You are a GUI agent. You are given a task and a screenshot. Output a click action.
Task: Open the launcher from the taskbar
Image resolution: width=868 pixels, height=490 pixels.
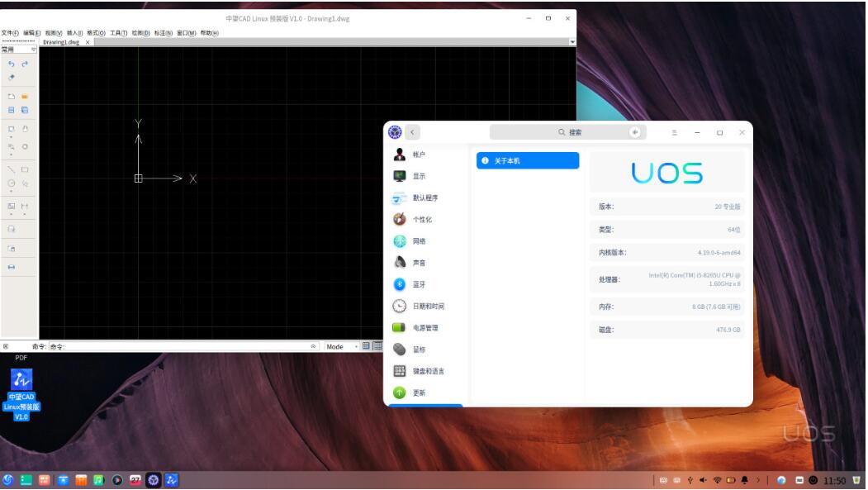7,480
